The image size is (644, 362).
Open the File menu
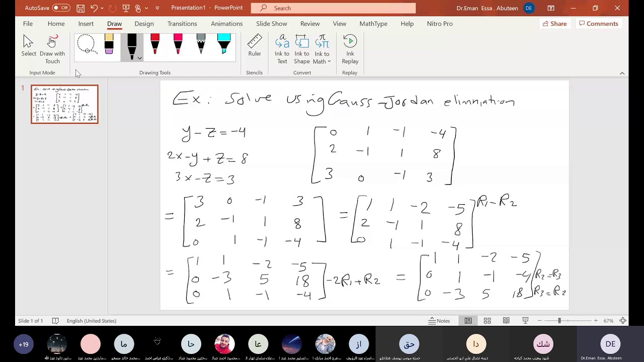[x=28, y=24]
